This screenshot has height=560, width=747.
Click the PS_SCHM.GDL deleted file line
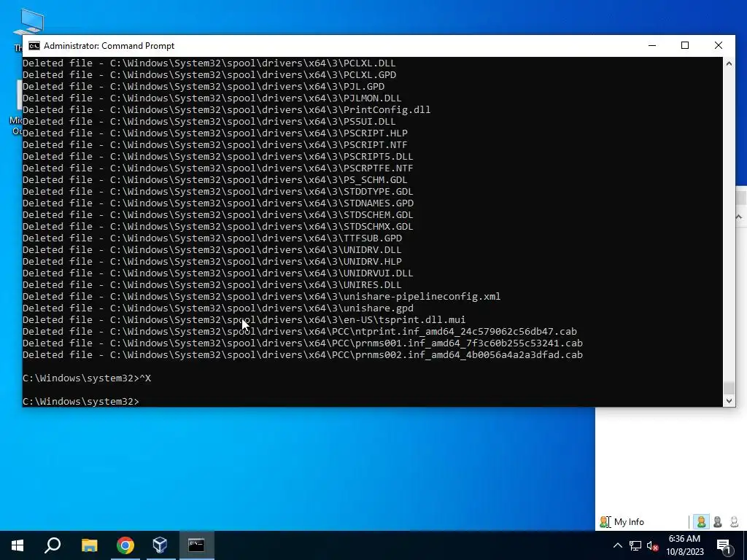point(215,180)
